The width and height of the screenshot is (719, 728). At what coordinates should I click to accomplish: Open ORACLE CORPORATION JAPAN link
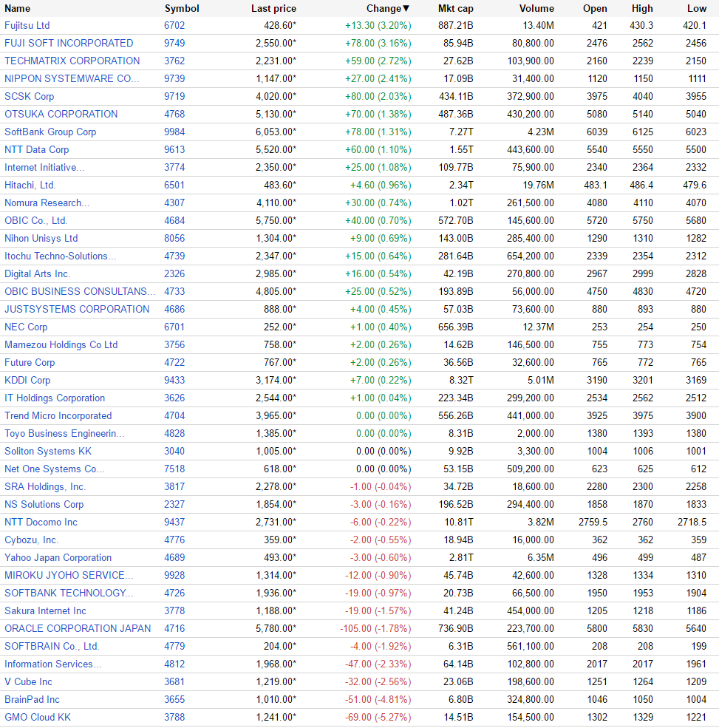point(78,628)
